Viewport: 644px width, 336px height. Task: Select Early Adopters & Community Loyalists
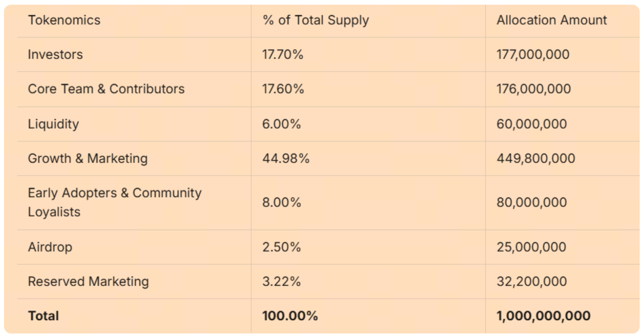click(114, 202)
